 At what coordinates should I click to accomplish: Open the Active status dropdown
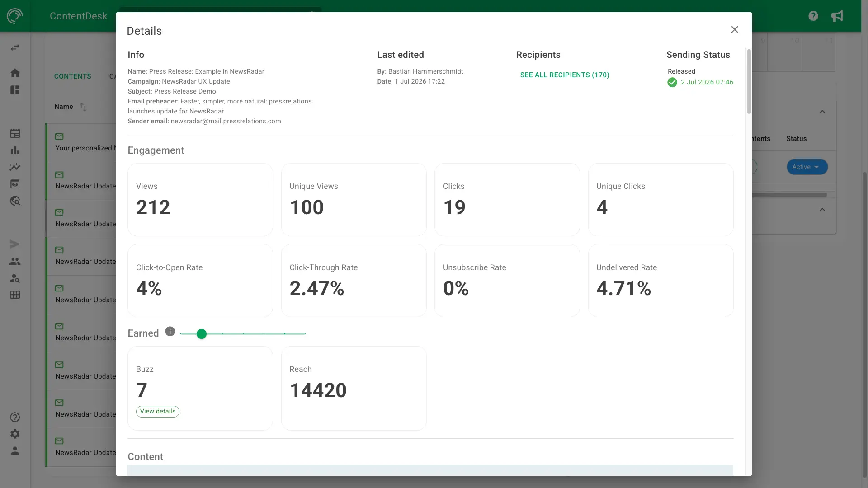click(x=807, y=167)
